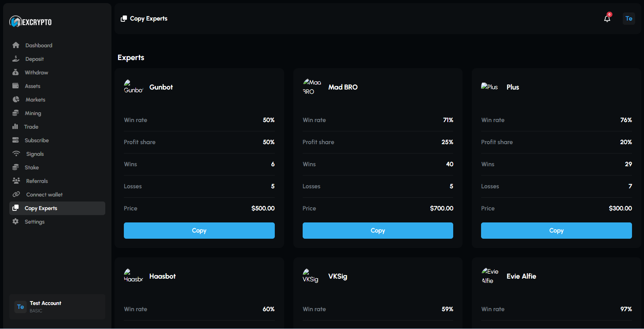Click the Trade bar chart icon
644x329 pixels.
click(x=15, y=127)
